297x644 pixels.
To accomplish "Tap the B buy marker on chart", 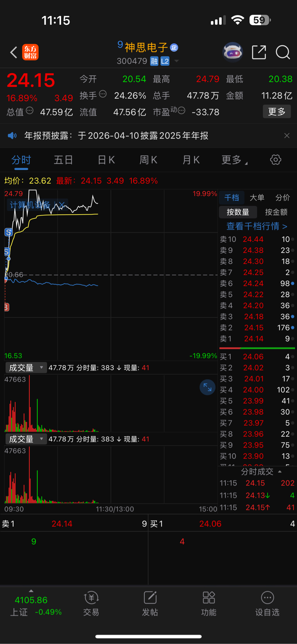I will pyautogui.click(x=7, y=307).
